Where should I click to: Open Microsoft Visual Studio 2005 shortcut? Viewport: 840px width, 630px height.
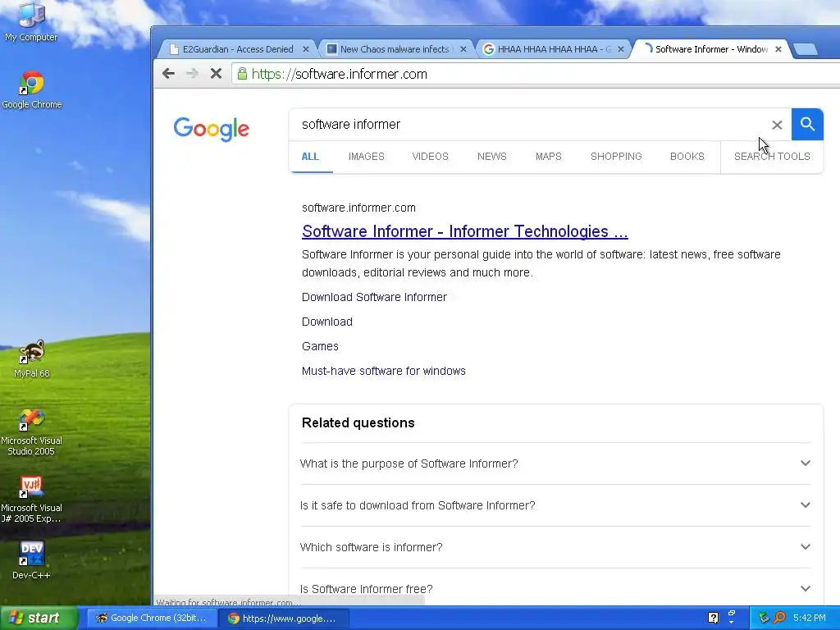[x=31, y=431]
